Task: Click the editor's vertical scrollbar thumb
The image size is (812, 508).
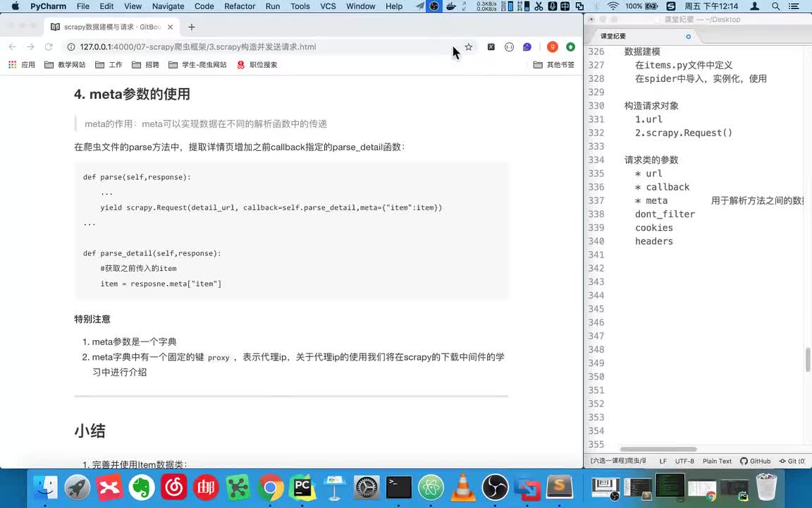Action: [808, 360]
